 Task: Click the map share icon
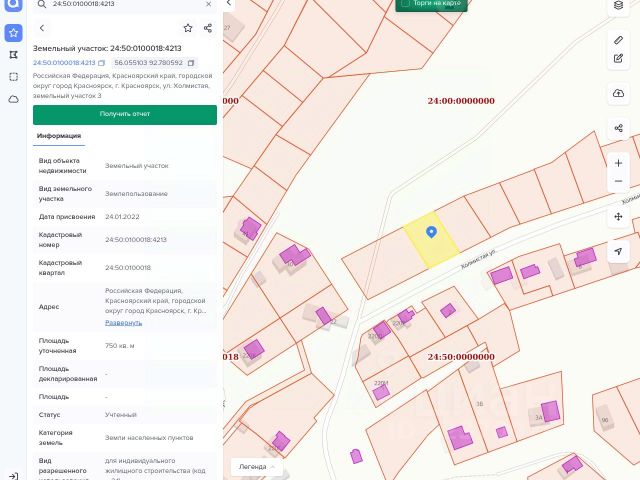618,128
